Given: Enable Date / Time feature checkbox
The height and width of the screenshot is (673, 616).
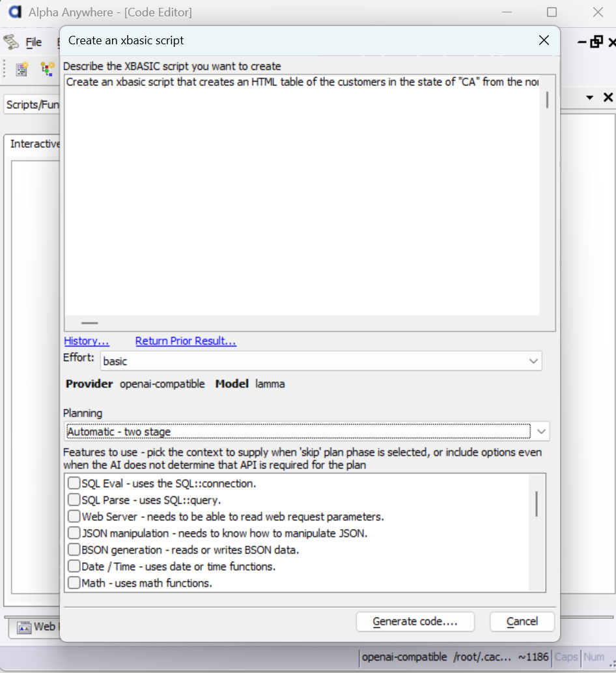Looking at the screenshot, I should (74, 566).
